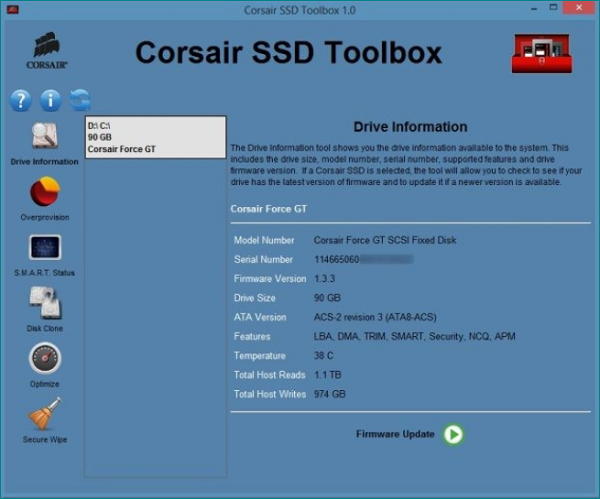Refresh the drive list via arrows icon
Image resolution: width=600 pixels, height=499 pixels.
click(x=80, y=100)
